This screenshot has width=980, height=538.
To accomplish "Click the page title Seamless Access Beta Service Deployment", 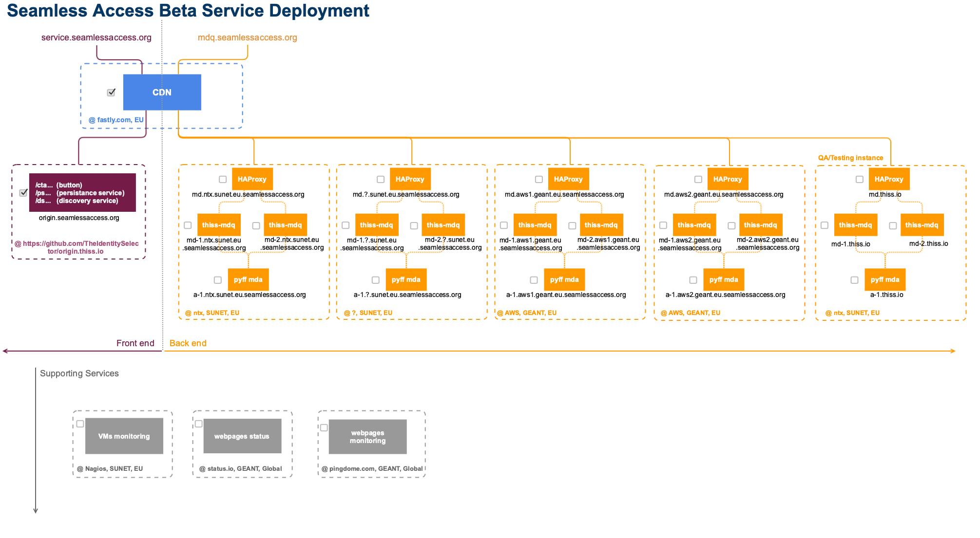I will click(x=188, y=11).
